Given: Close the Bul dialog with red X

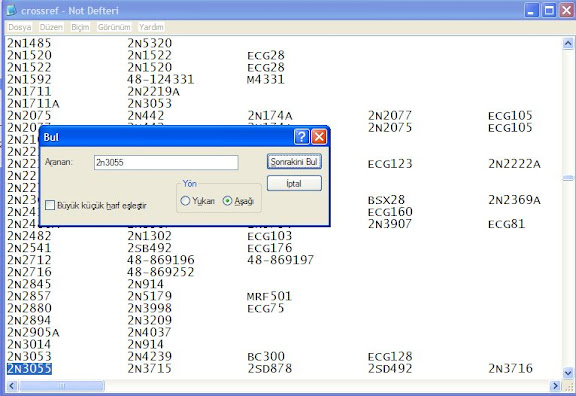Looking at the screenshot, I should [319, 137].
